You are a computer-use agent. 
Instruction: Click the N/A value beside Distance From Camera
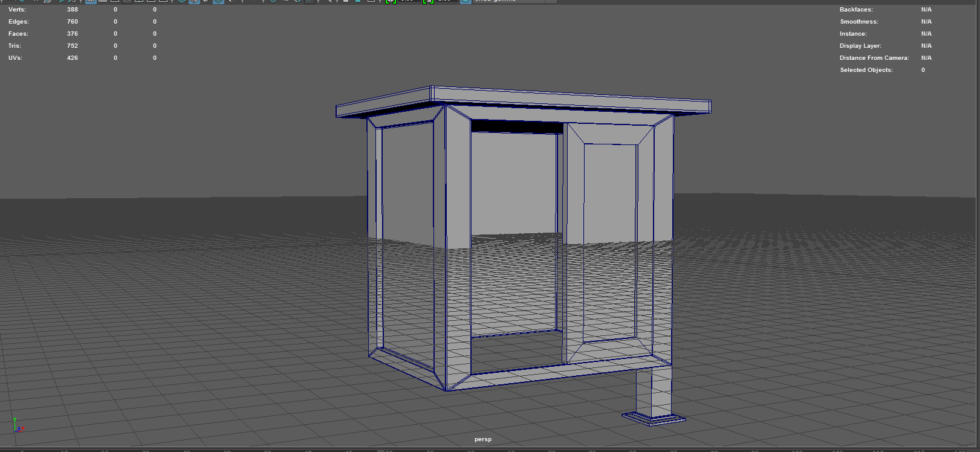click(x=926, y=58)
